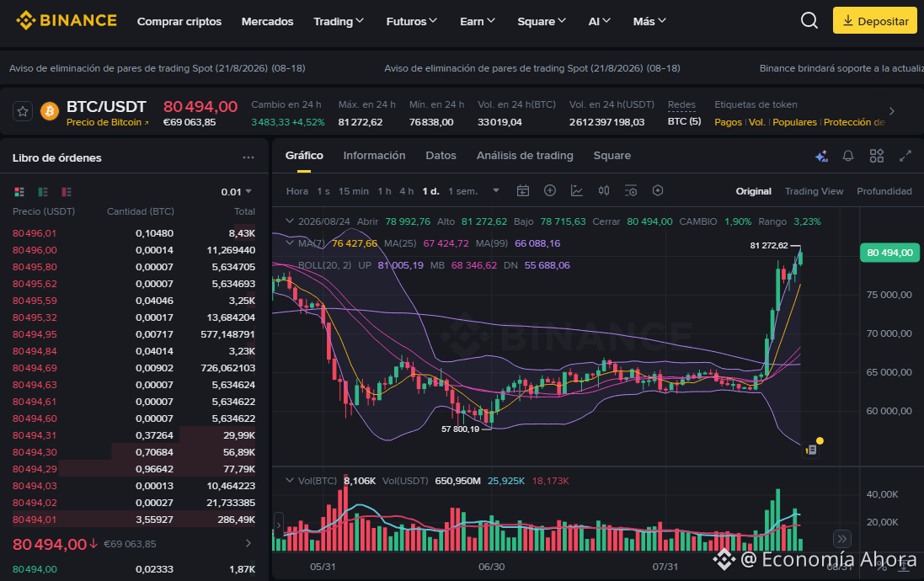Open the AI sparkle assistant icon

(x=821, y=156)
